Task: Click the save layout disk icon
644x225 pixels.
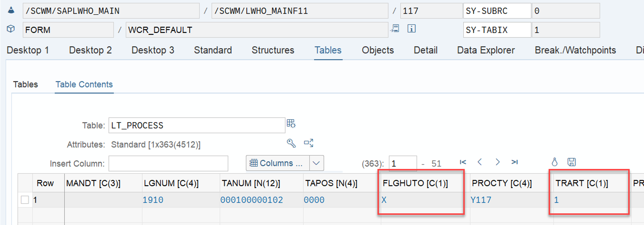Action: click(x=572, y=162)
